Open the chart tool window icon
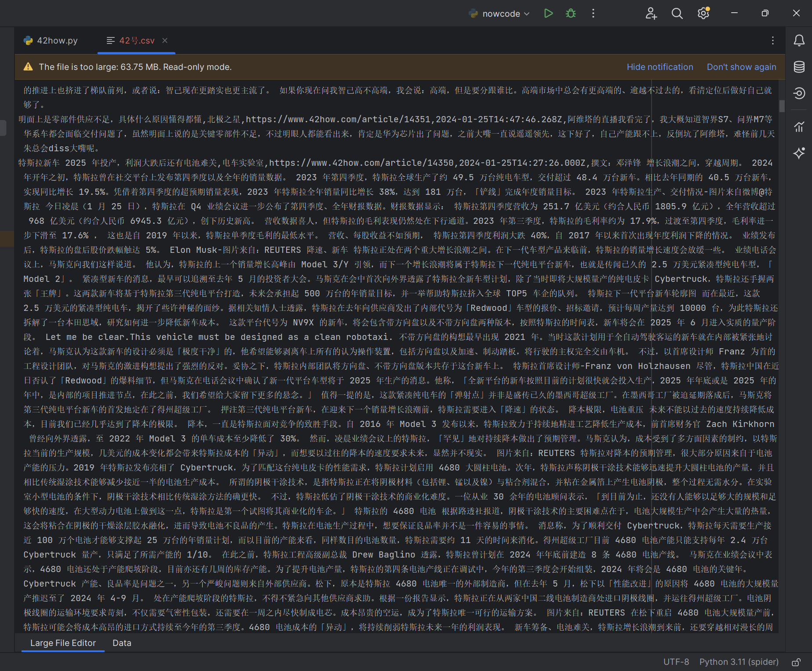This screenshot has height=671, width=812. pyautogui.click(x=799, y=127)
